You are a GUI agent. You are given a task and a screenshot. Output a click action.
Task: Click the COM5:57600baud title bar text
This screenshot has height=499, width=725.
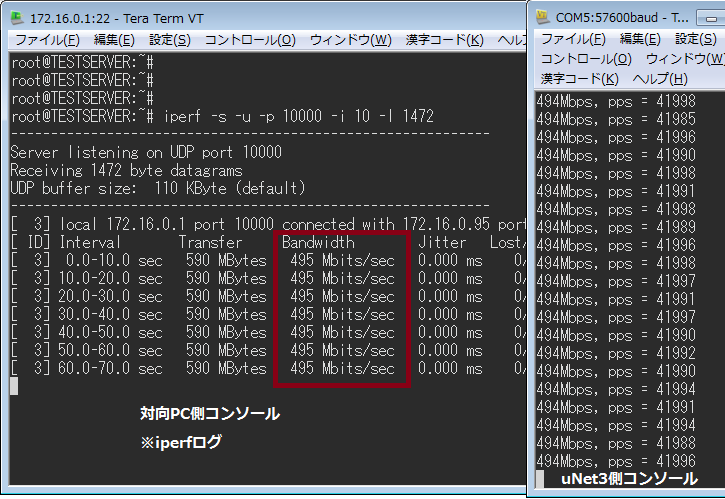622,17
